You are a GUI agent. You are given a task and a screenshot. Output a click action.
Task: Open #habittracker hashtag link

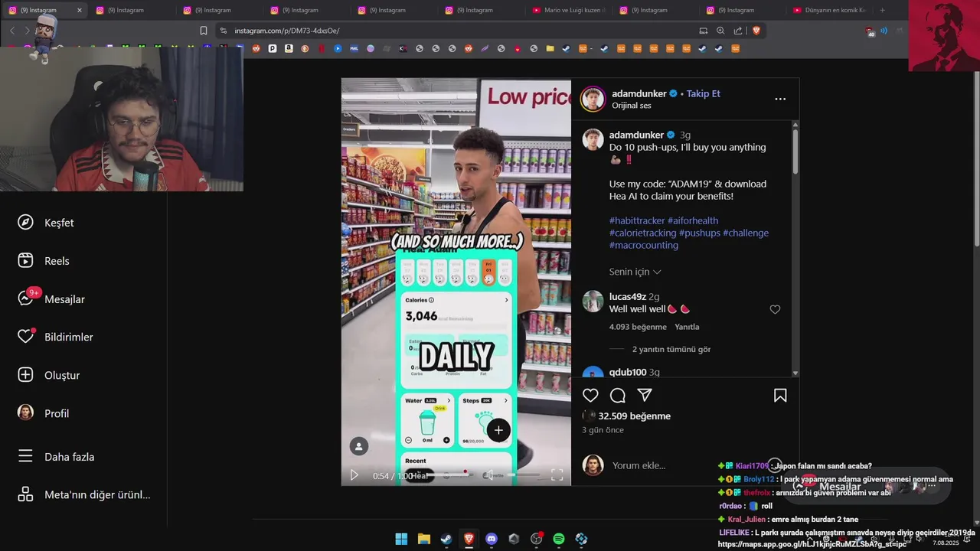click(x=637, y=220)
